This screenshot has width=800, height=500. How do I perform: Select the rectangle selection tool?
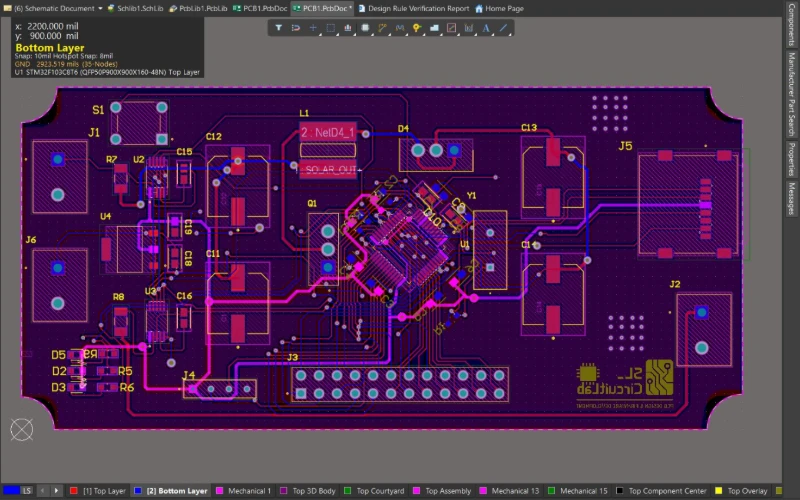(x=331, y=28)
